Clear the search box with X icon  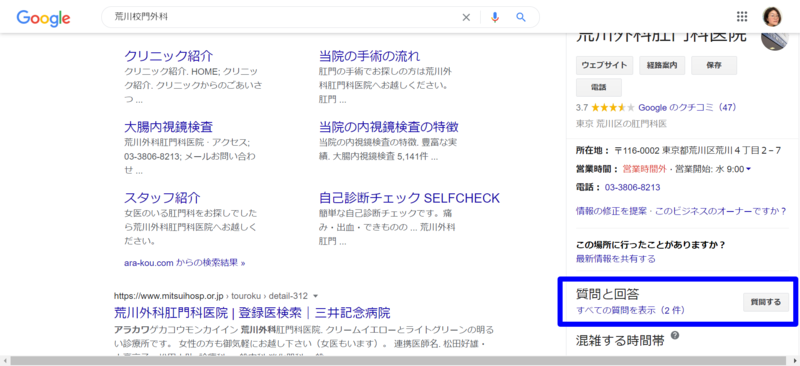click(466, 17)
